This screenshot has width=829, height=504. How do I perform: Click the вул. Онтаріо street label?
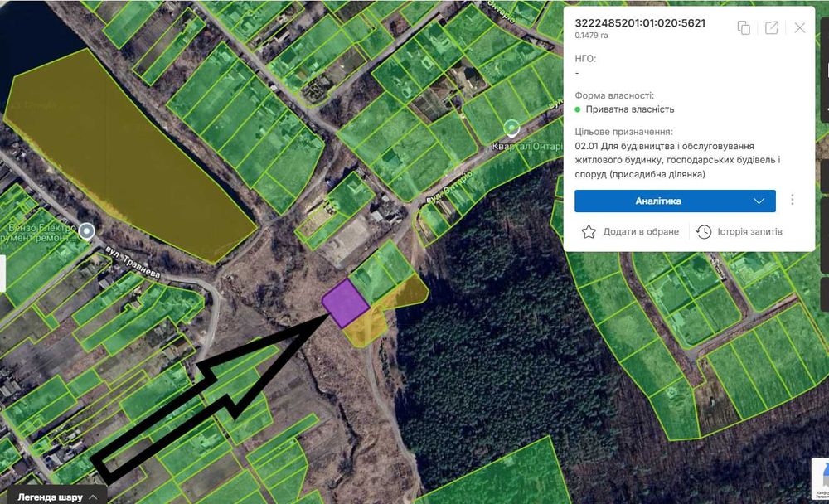tap(449, 188)
